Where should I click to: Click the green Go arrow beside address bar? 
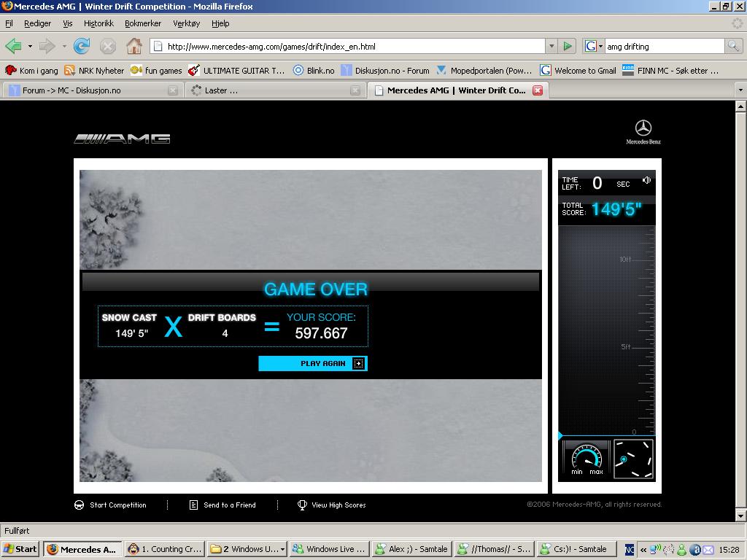(x=568, y=46)
